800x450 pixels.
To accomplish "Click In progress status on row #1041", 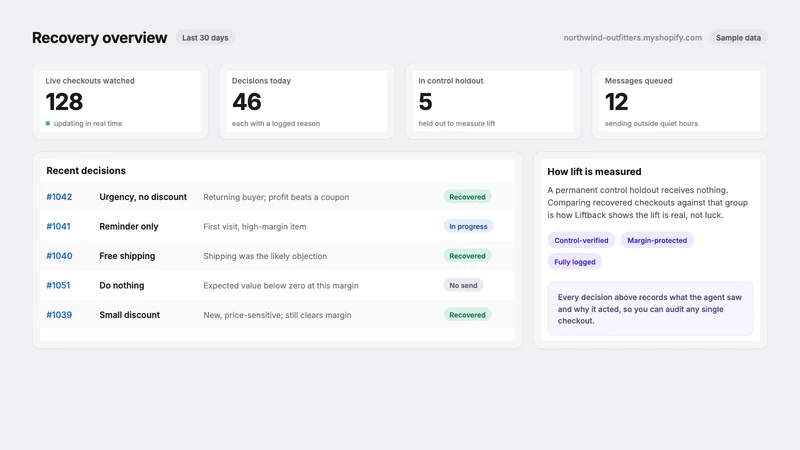I will coord(468,227).
